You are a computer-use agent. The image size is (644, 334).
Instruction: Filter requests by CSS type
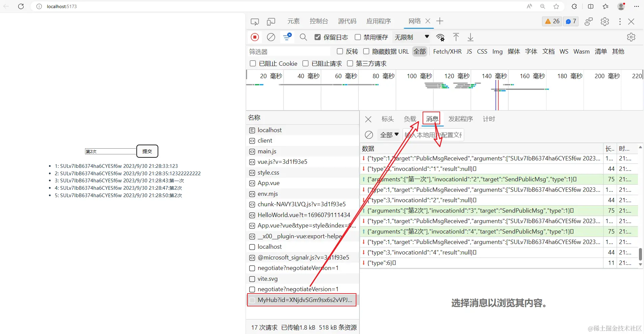click(x=482, y=51)
